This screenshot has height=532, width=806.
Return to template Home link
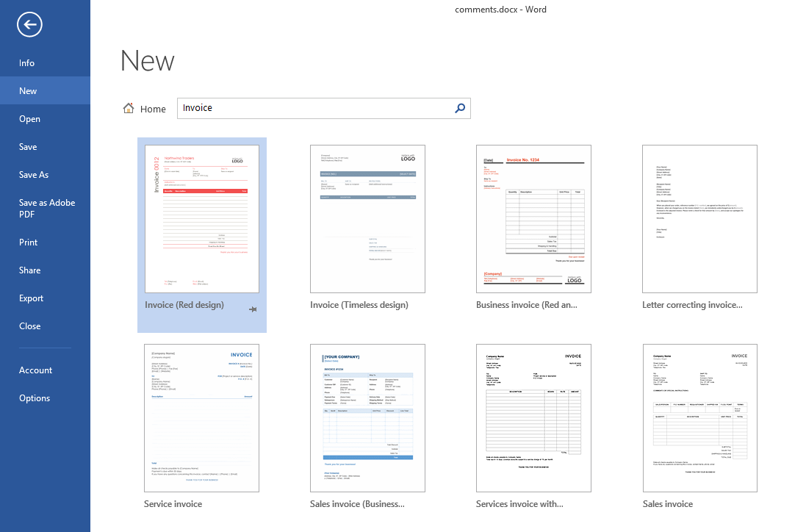(x=153, y=109)
